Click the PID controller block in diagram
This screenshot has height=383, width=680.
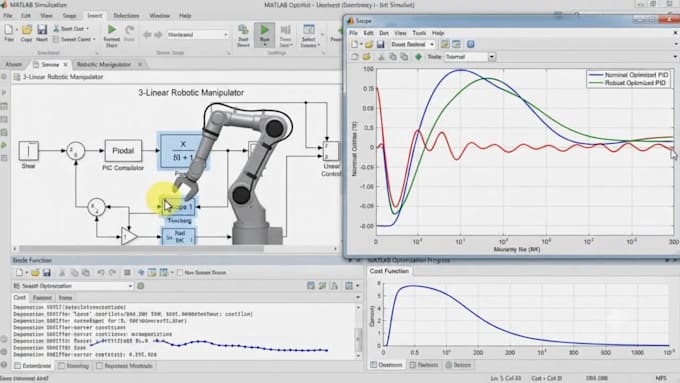123,151
